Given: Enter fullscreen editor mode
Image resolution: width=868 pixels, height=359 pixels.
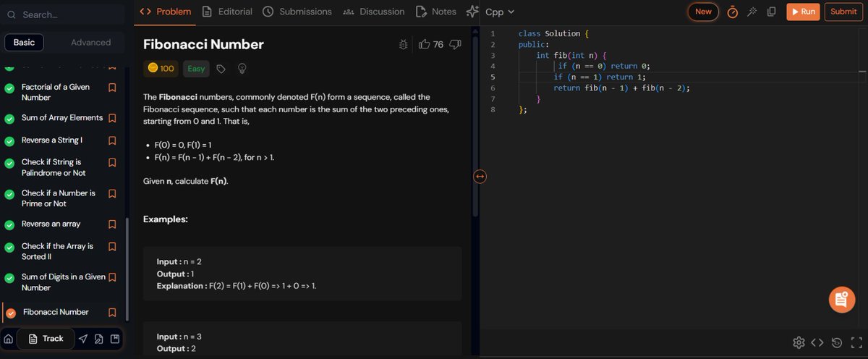Looking at the screenshot, I should coord(856,342).
